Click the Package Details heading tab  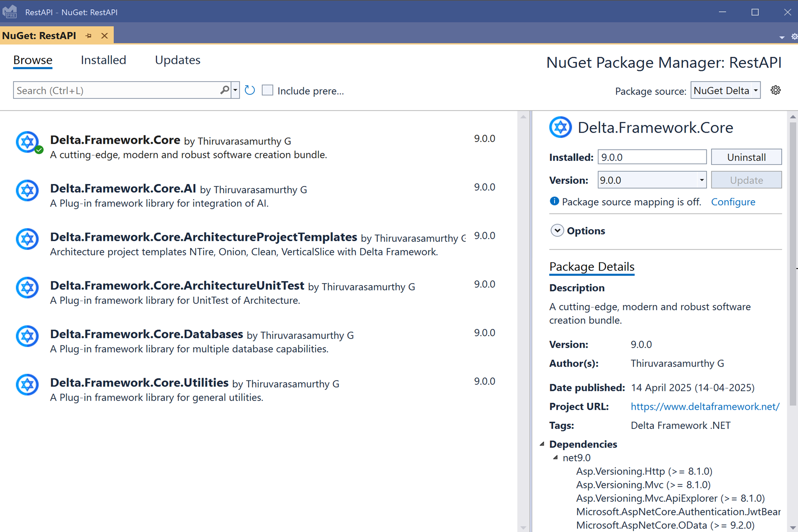pos(592,267)
